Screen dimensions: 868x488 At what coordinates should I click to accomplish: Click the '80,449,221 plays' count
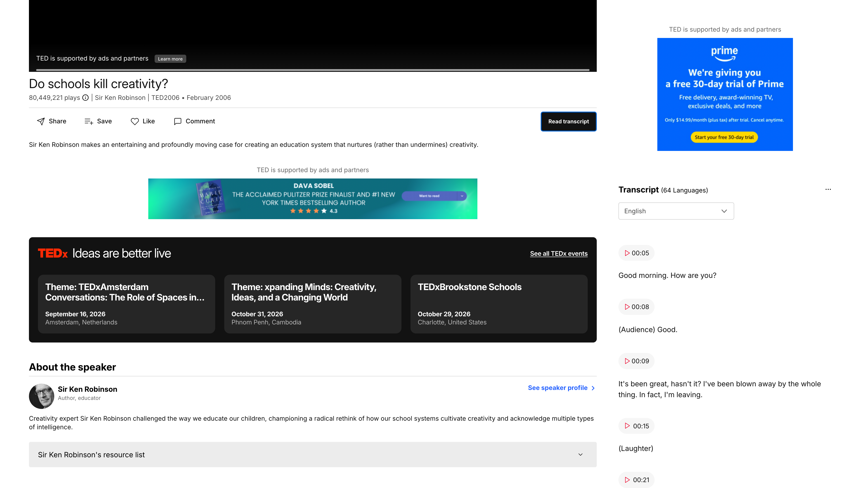tap(54, 98)
